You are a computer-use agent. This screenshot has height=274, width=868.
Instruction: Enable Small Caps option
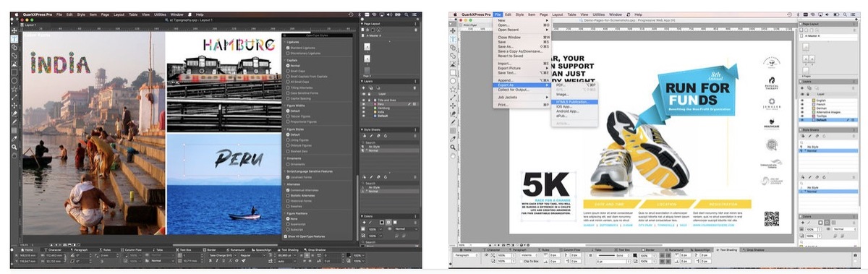288,71
